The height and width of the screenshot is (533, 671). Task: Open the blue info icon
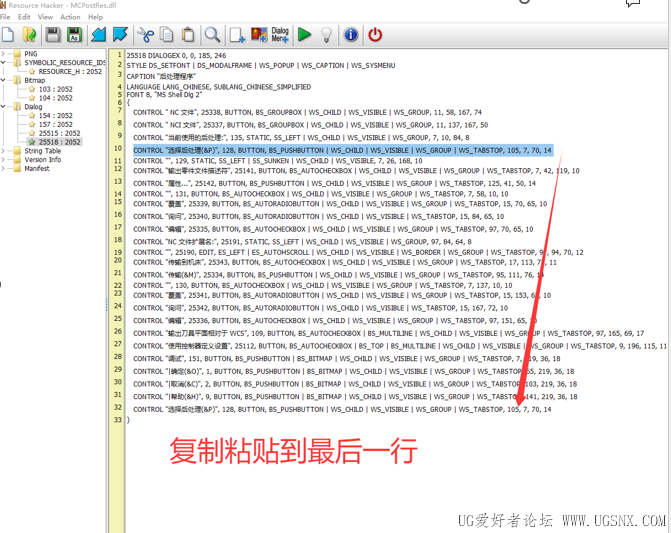click(x=351, y=35)
